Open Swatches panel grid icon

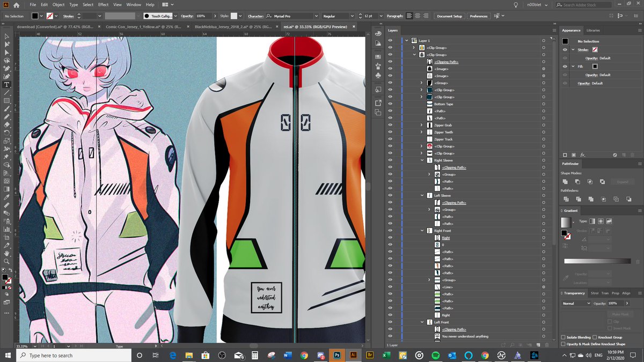click(378, 56)
